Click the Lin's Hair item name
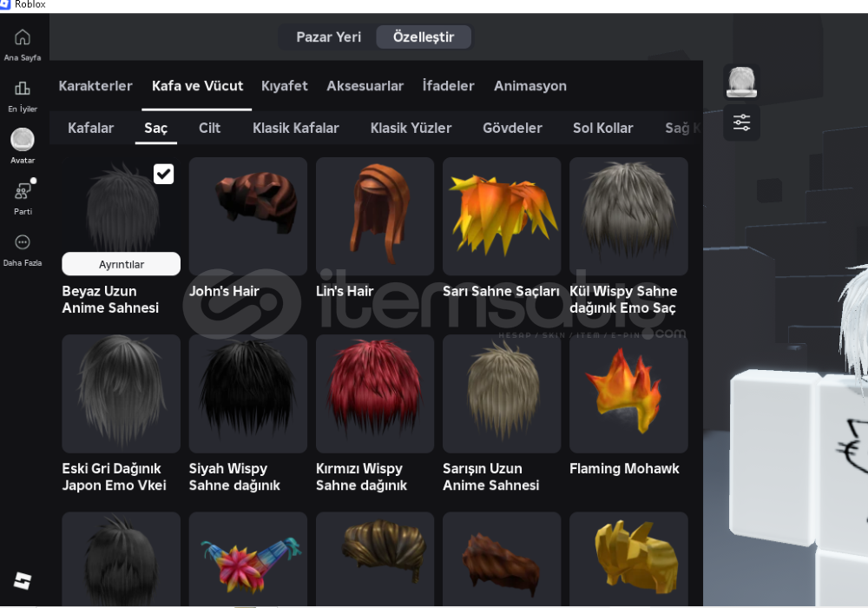 (345, 291)
